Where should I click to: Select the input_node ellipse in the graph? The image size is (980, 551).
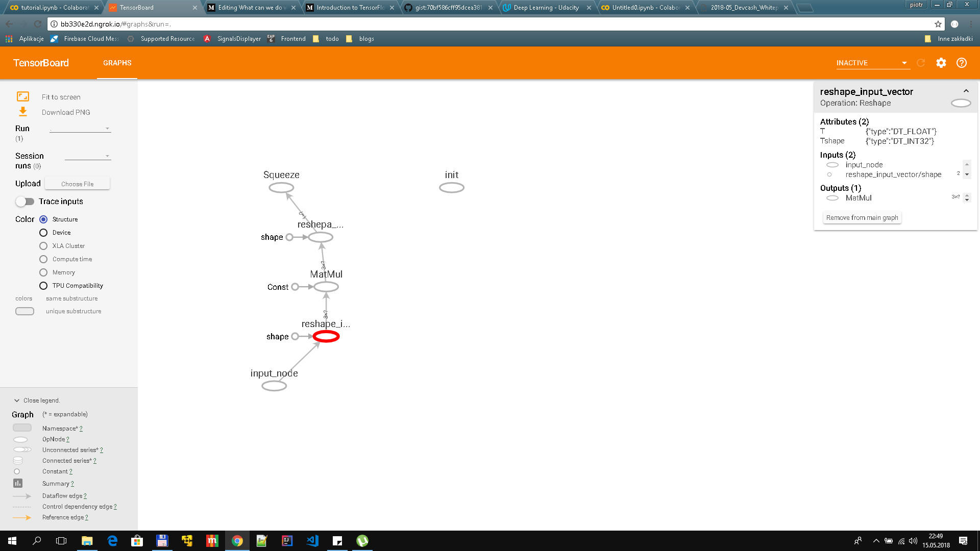[274, 386]
